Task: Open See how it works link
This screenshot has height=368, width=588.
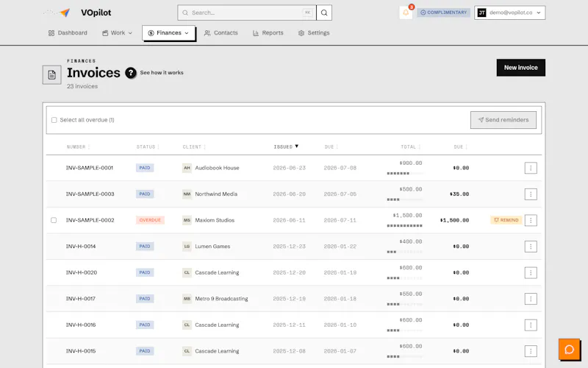Action: (x=162, y=73)
